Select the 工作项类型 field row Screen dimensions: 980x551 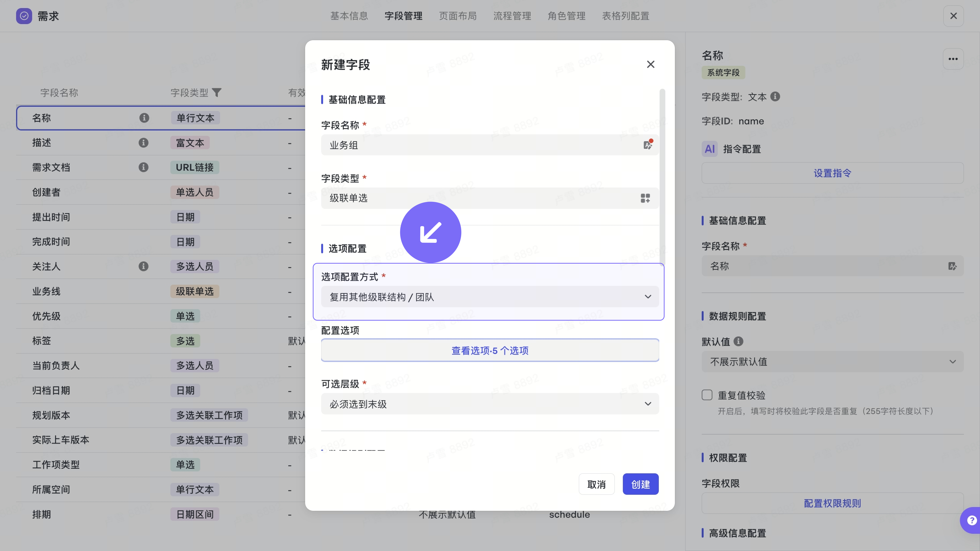coord(161,465)
